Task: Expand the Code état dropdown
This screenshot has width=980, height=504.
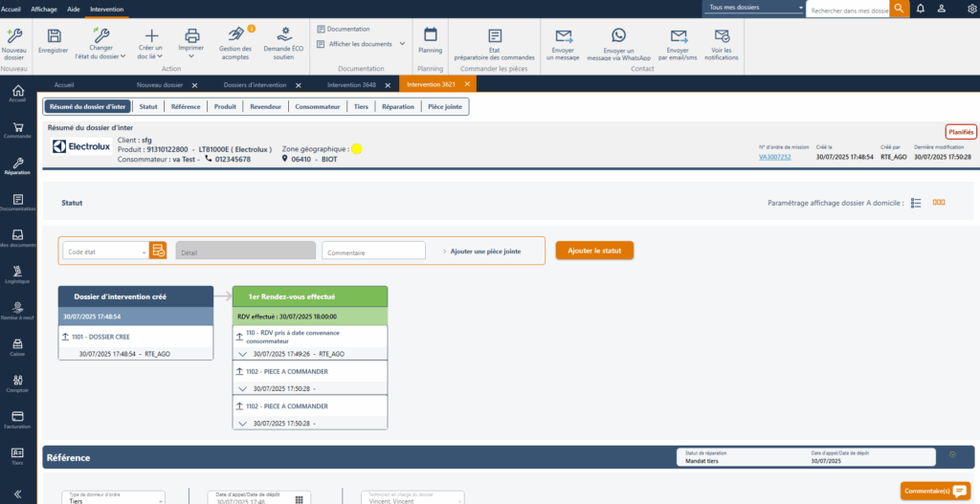Action: pyautogui.click(x=145, y=252)
